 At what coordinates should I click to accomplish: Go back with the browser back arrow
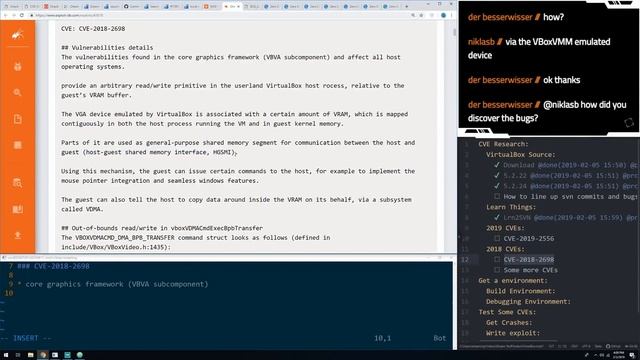coord(6,15)
